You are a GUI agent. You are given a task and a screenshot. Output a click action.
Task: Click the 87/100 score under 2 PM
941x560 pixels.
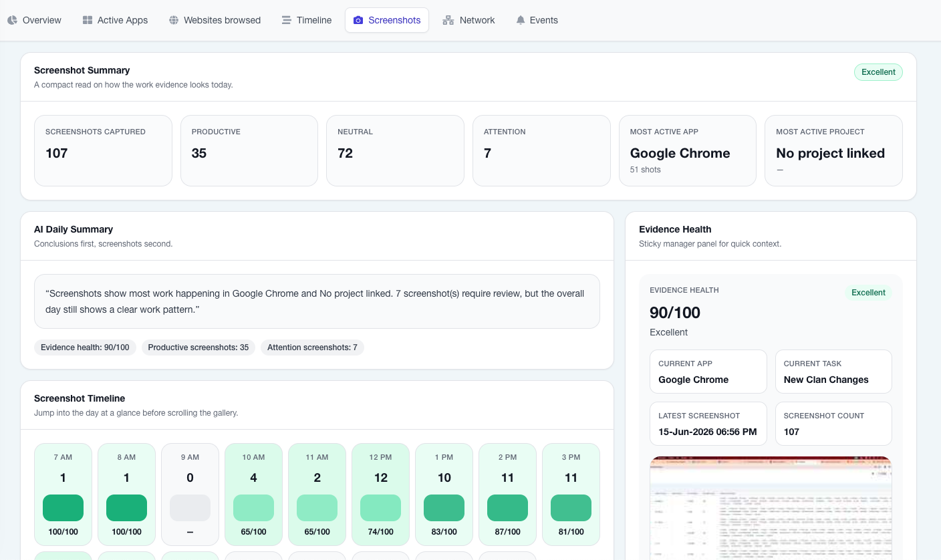pos(507,532)
